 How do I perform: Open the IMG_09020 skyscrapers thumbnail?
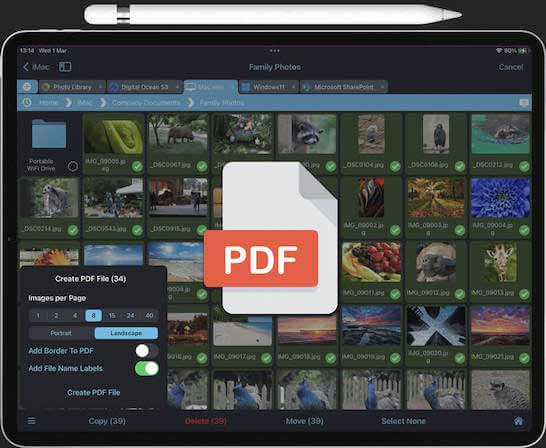pyautogui.click(x=436, y=326)
